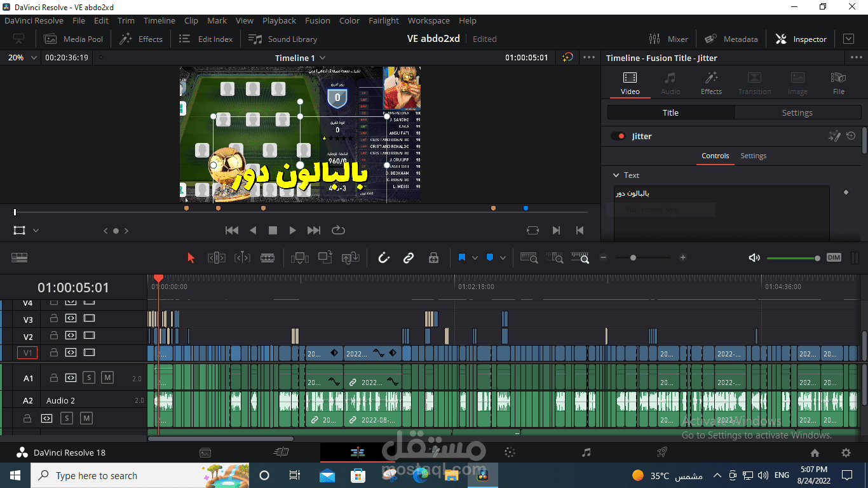The image size is (868, 488).
Task: Add a blue marker
Action: pyautogui.click(x=490, y=257)
